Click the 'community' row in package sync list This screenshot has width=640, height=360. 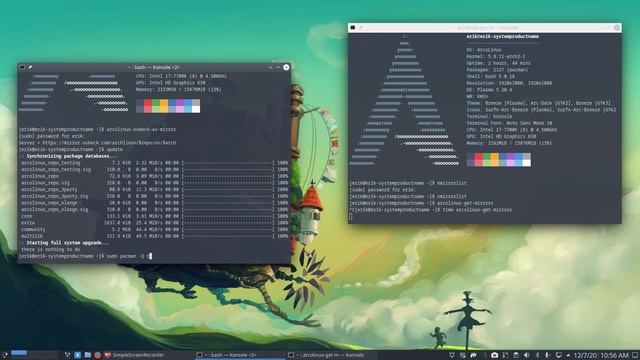(154, 230)
